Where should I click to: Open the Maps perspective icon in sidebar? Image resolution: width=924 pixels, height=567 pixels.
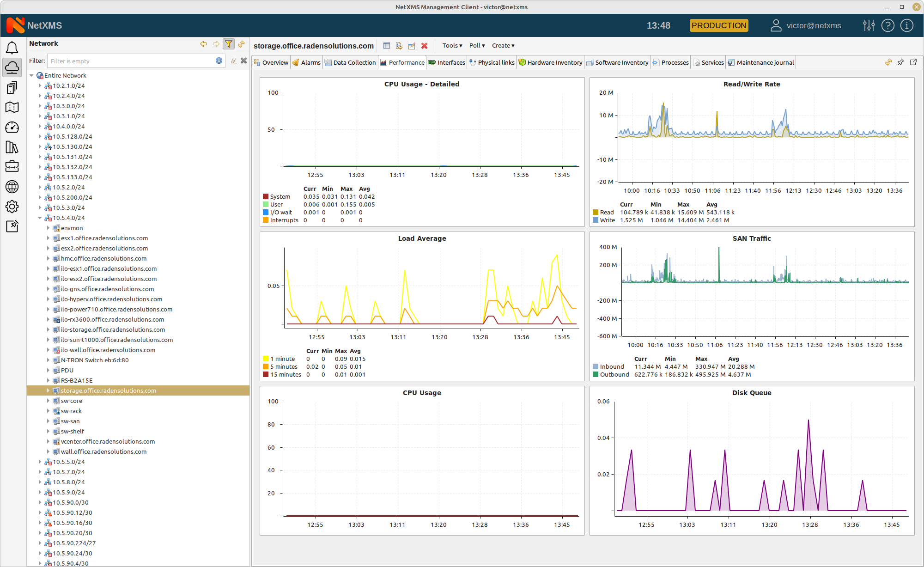point(12,107)
